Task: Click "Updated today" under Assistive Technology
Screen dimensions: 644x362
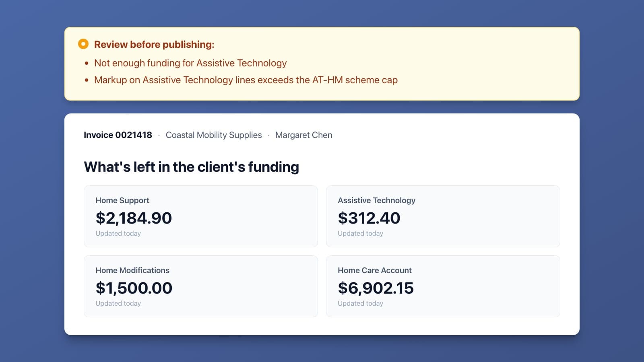Action: coord(361,233)
